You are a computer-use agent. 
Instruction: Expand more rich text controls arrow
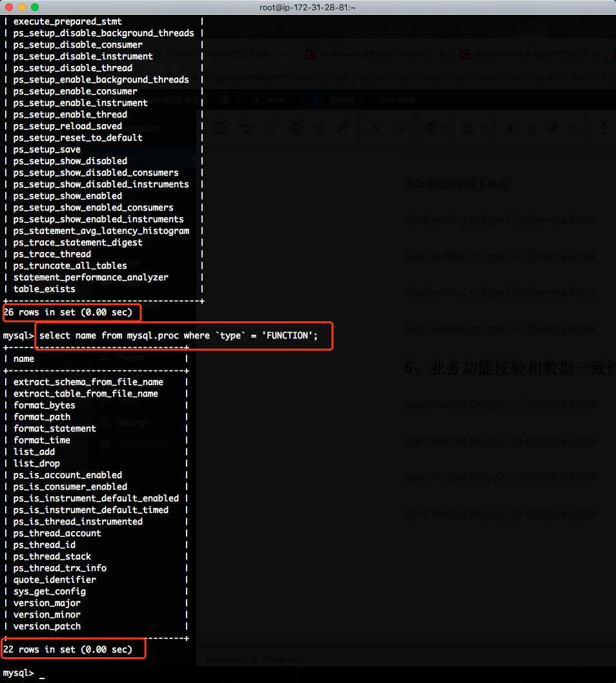[x=574, y=129]
